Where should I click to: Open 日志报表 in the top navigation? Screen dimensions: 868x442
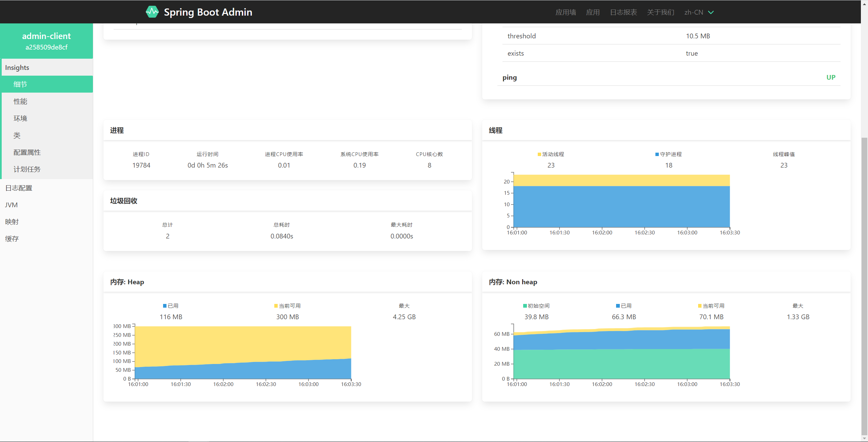tap(623, 12)
